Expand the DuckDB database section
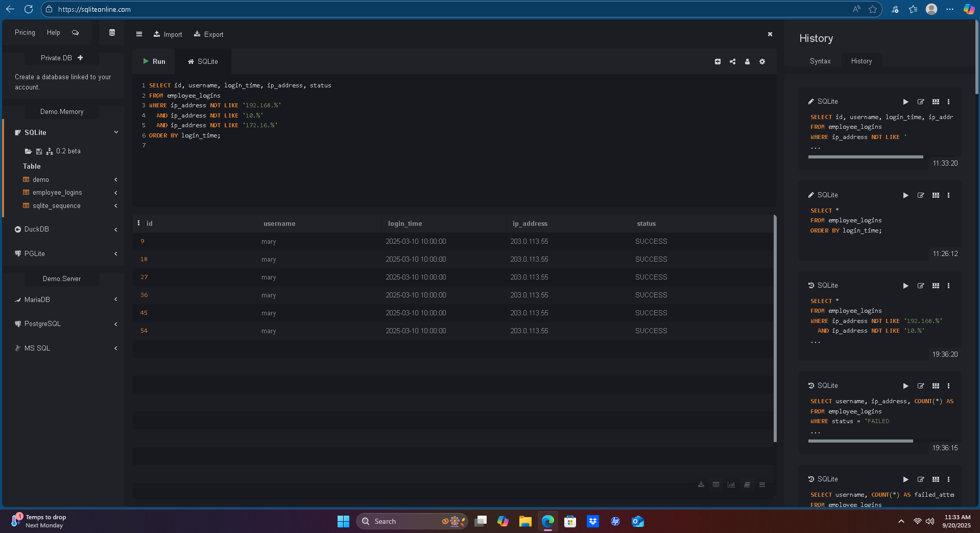 (116, 229)
